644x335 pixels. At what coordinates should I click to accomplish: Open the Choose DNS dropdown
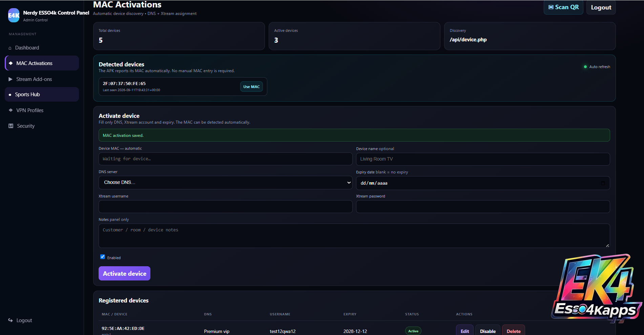[226, 183]
